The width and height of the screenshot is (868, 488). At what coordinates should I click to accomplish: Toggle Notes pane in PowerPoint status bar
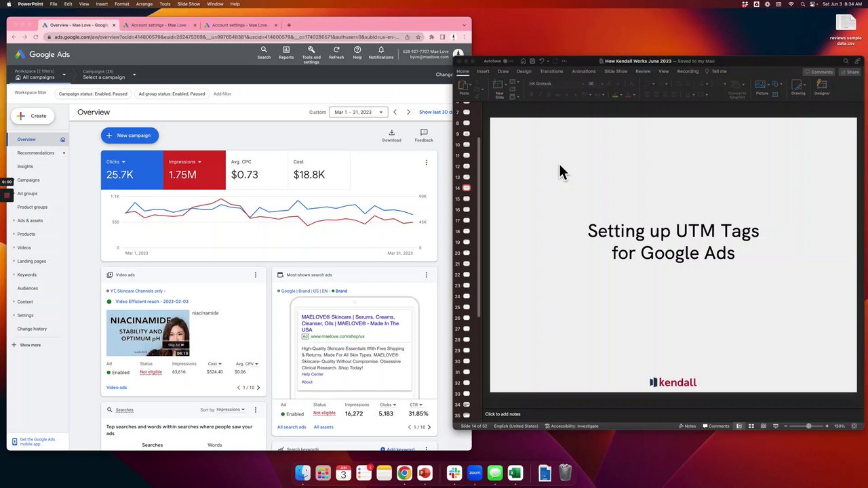(687, 426)
